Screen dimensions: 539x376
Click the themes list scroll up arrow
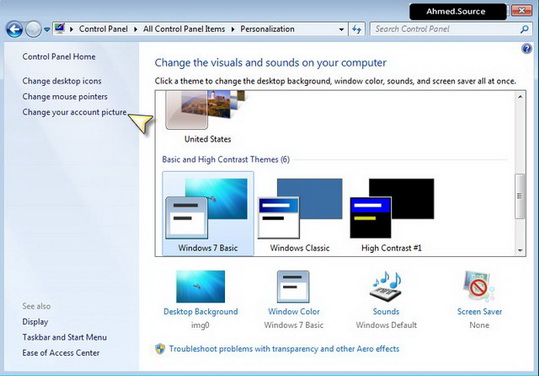tap(520, 97)
